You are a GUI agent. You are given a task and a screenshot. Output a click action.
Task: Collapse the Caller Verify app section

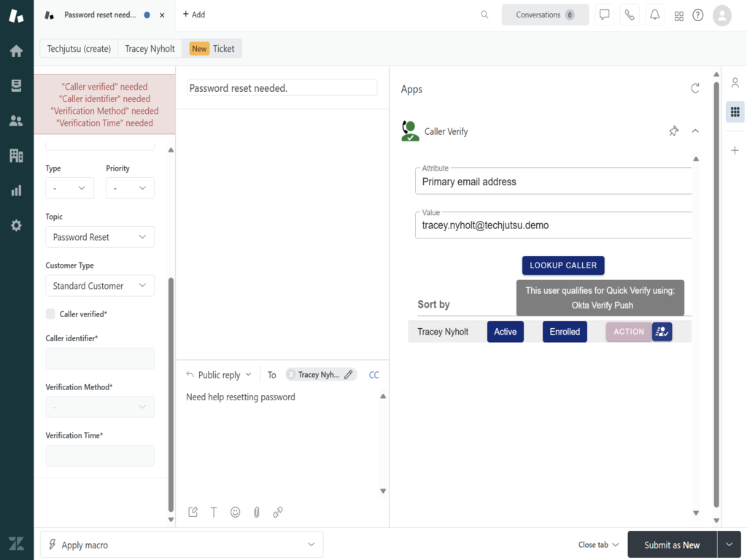pos(695,131)
